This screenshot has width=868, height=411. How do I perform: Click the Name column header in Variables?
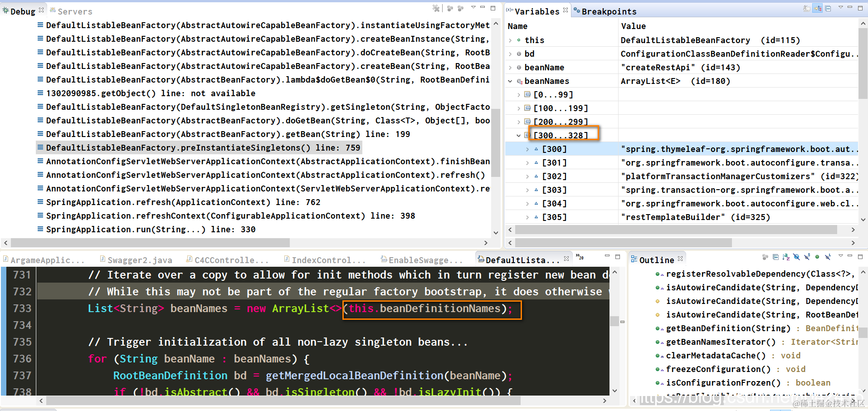point(517,26)
